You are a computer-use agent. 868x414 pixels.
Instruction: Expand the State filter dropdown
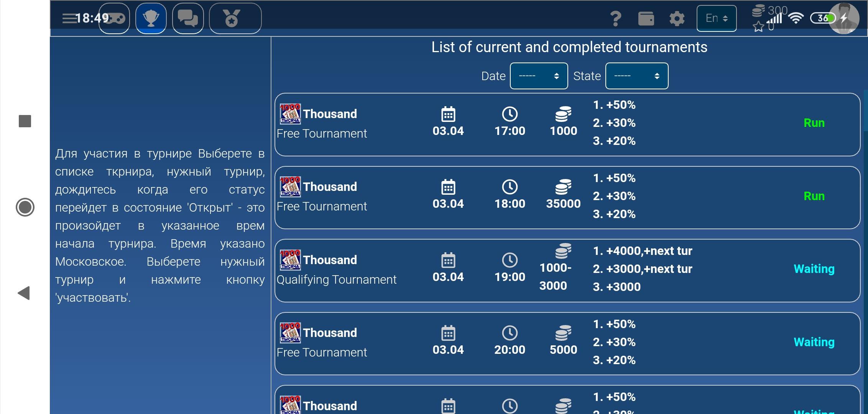[636, 76]
